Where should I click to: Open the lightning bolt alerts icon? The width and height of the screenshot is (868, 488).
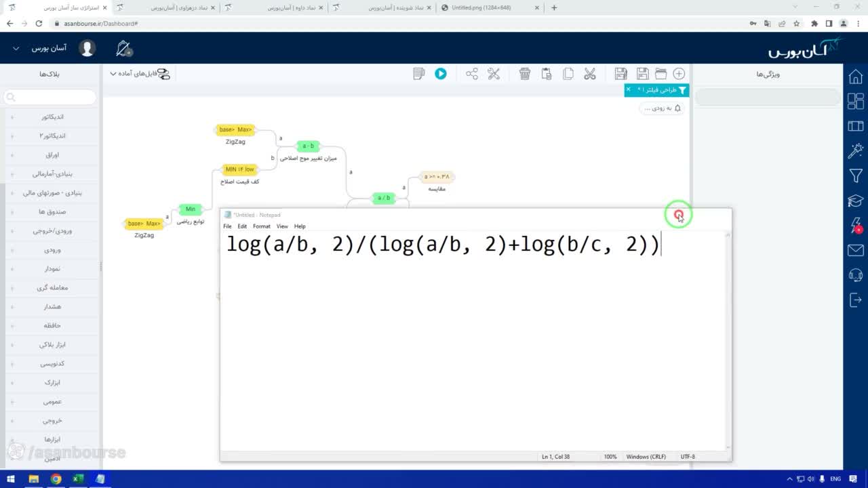[856, 226]
